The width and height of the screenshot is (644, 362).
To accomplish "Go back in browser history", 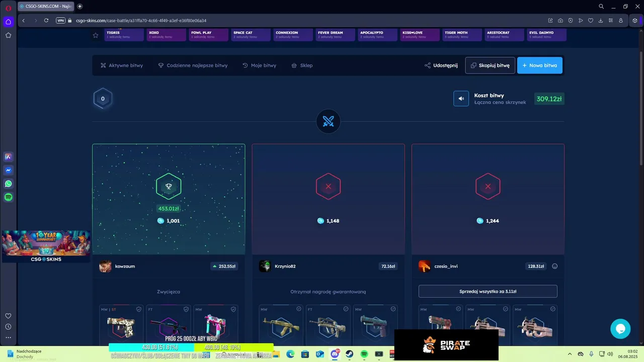I will pos(24,21).
